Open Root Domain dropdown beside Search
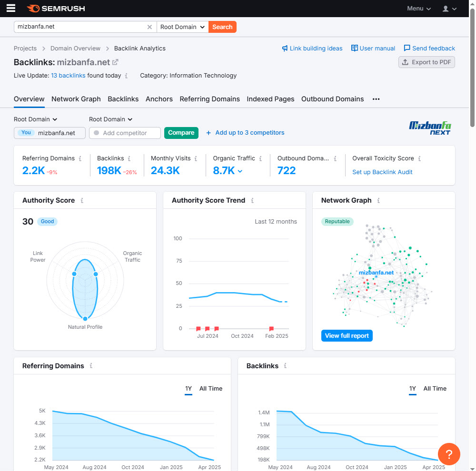Screen dimensions: 476x471 [182, 27]
